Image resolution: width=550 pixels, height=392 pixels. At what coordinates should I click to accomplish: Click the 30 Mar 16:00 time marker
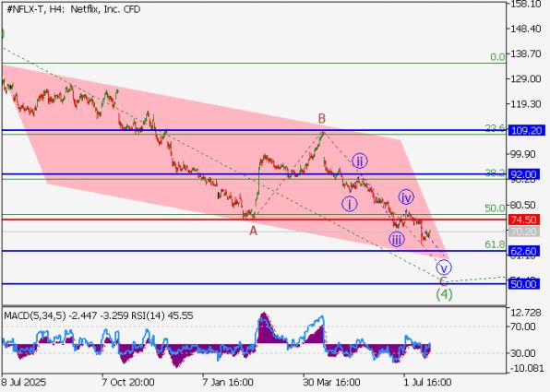pos(332,382)
